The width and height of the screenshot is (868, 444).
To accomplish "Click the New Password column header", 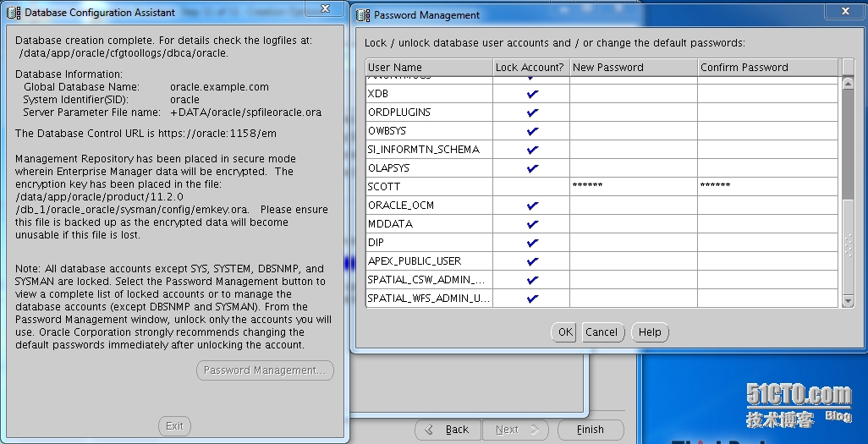I will point(634,67).
